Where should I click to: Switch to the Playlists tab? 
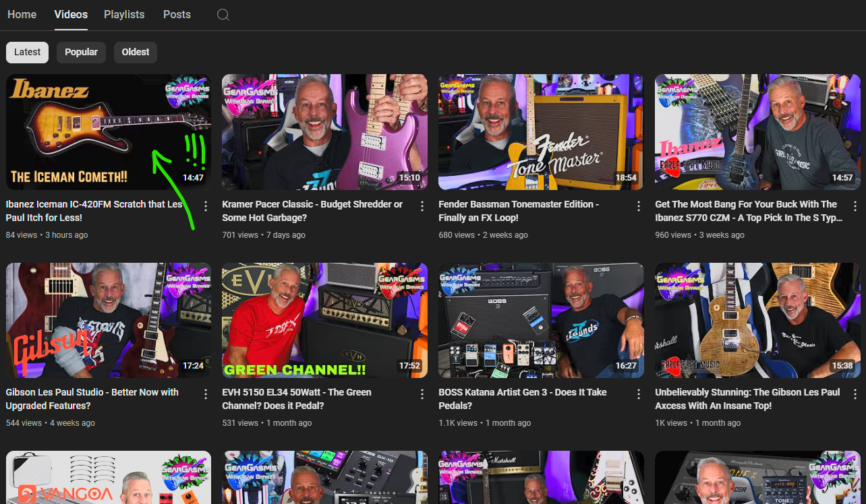click(x=124, y=15)
